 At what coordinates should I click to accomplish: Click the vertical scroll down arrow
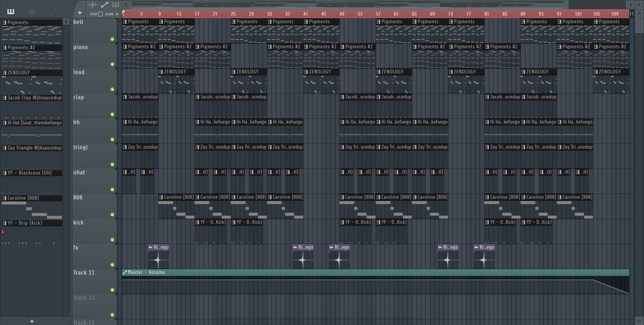point(639,321)
